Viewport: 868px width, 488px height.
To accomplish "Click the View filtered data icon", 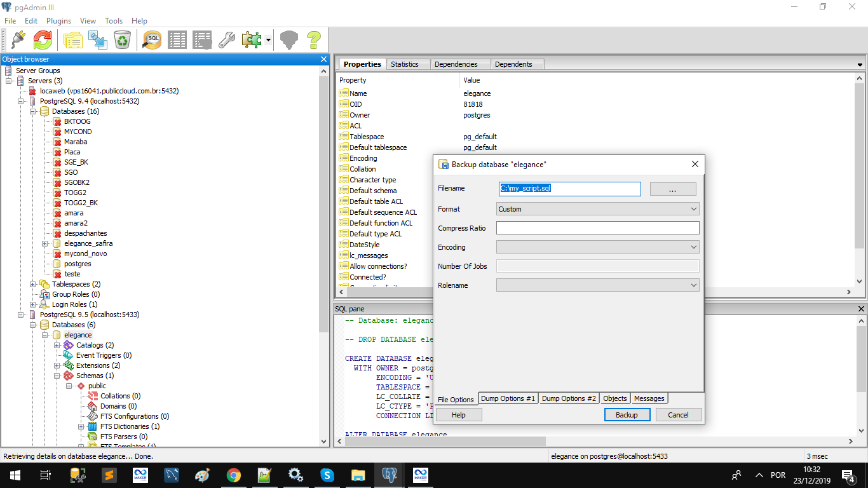I will coord(202,40).
